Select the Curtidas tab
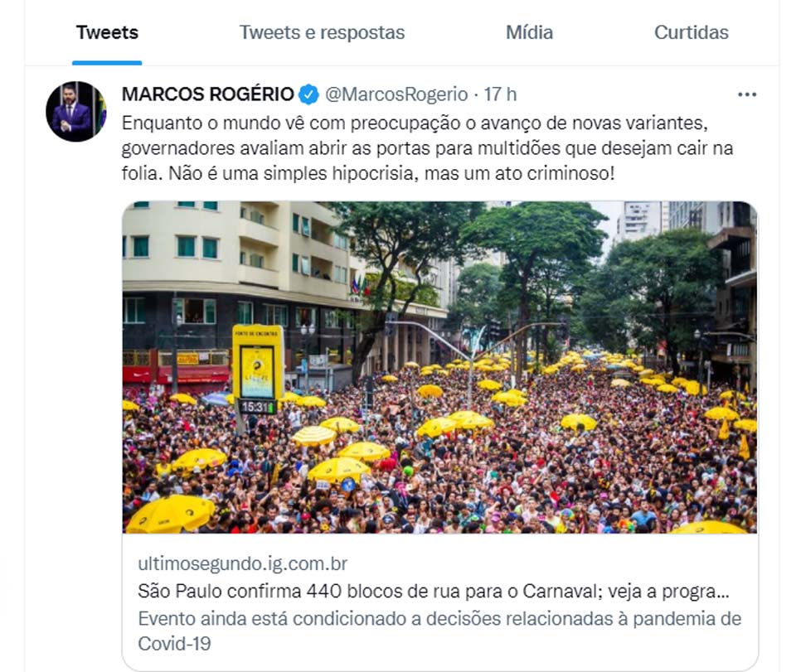This screenshot has width=796, height=672. (x=691, y=32)
